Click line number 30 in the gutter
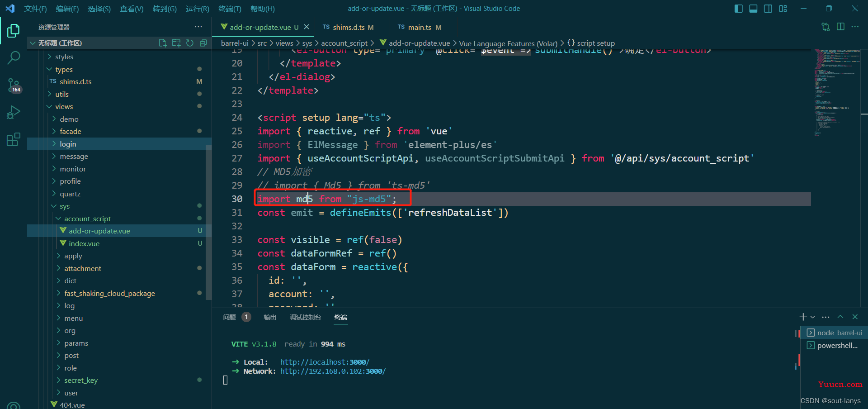 point(237,199)
